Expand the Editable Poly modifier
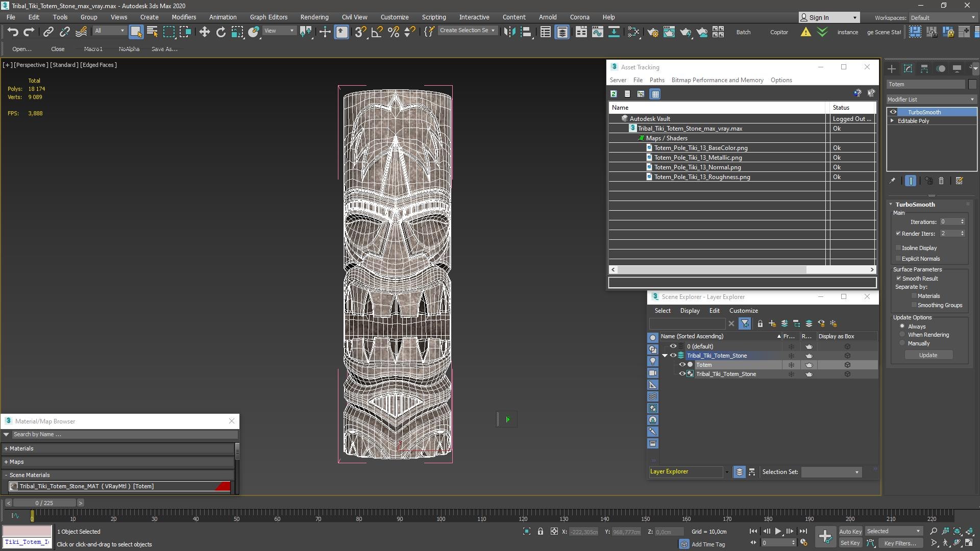This screenshot has height=551, width=980. [892, 121]
